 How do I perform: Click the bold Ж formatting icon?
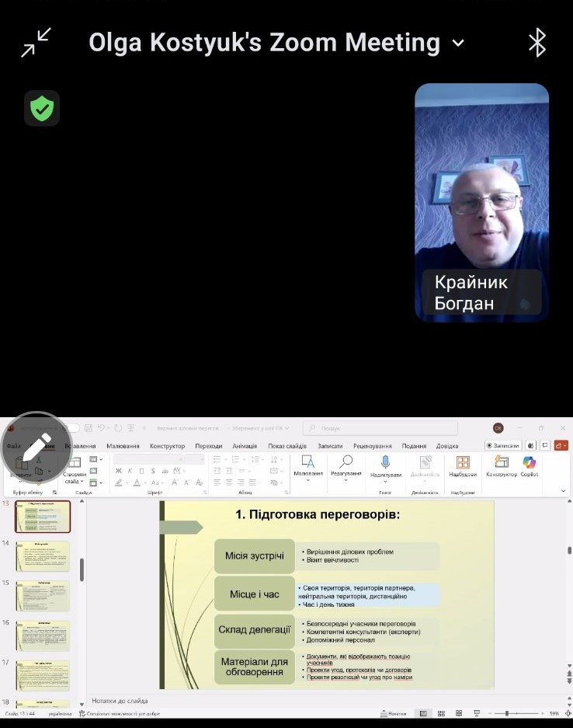click(x=118, y=471)
